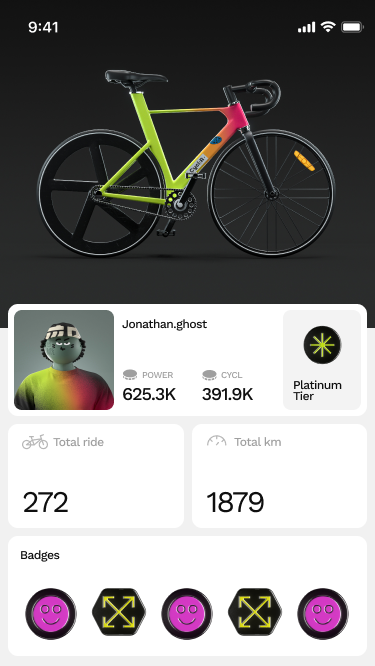375x666 pixels.
Task: Select the first pink smiley badge
Action: [51, 613]
